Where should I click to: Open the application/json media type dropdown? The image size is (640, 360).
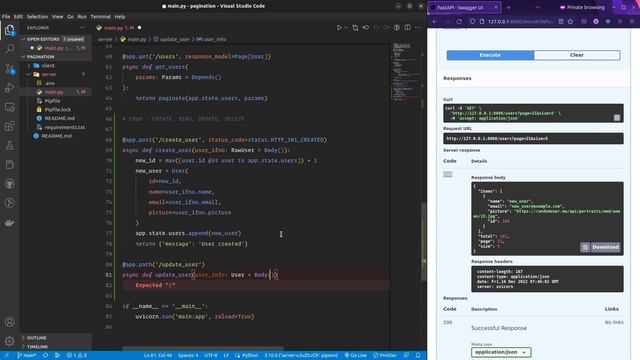(501, 352)
